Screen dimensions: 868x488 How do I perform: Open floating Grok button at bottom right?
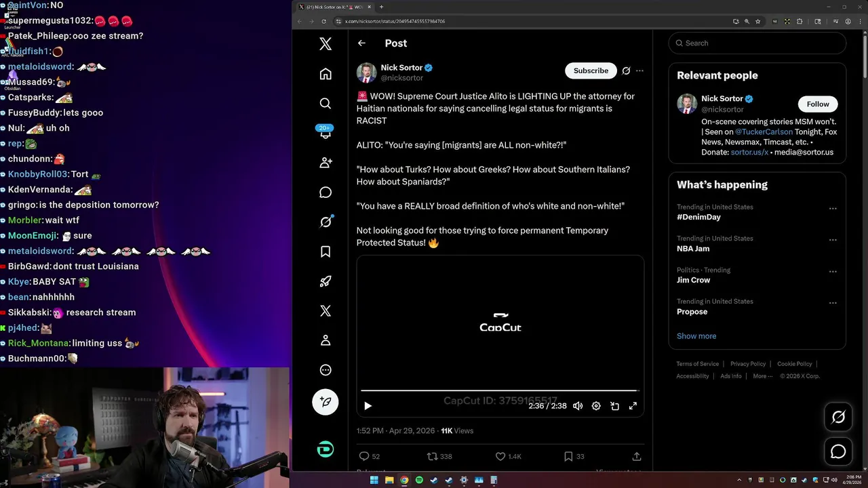coord(838,417)
